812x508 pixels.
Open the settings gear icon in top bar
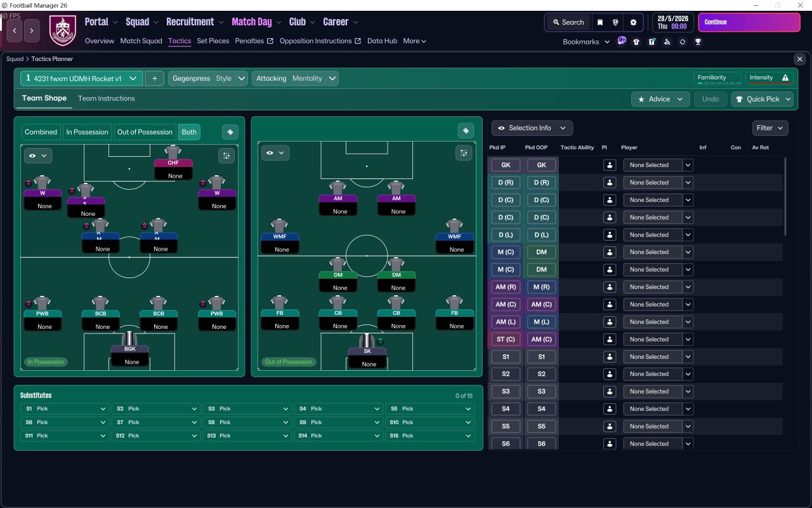633,22
